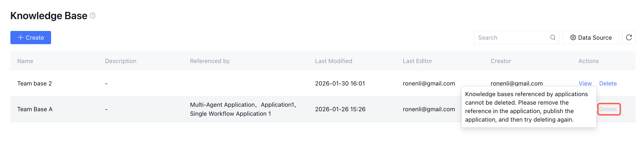Click the Name column header
Image resolution: width=644 pixels, height=145 pixels.
coord(25,61)
